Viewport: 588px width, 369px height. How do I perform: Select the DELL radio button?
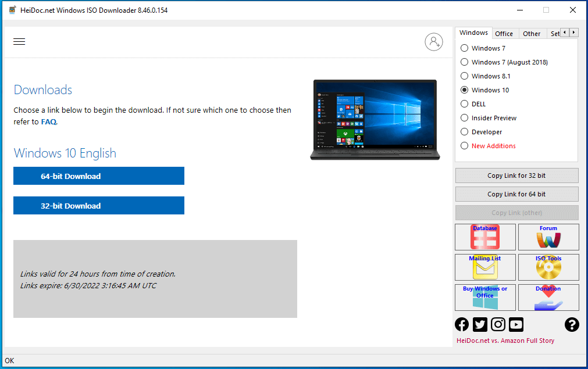(464, 104)
